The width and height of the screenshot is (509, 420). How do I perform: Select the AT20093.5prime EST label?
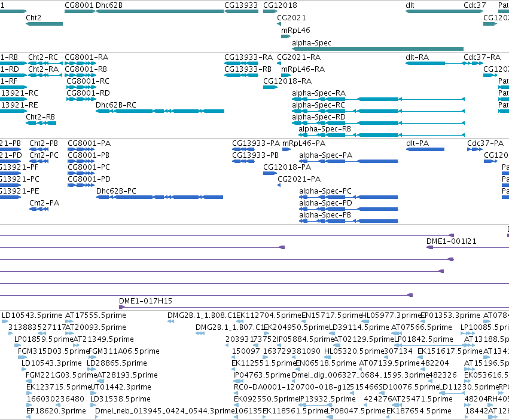coord(96,327)
